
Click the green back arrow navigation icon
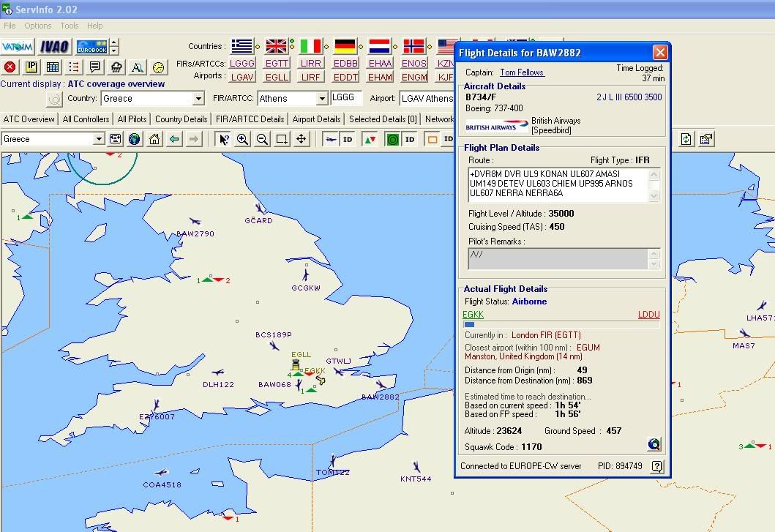point(174,139)
